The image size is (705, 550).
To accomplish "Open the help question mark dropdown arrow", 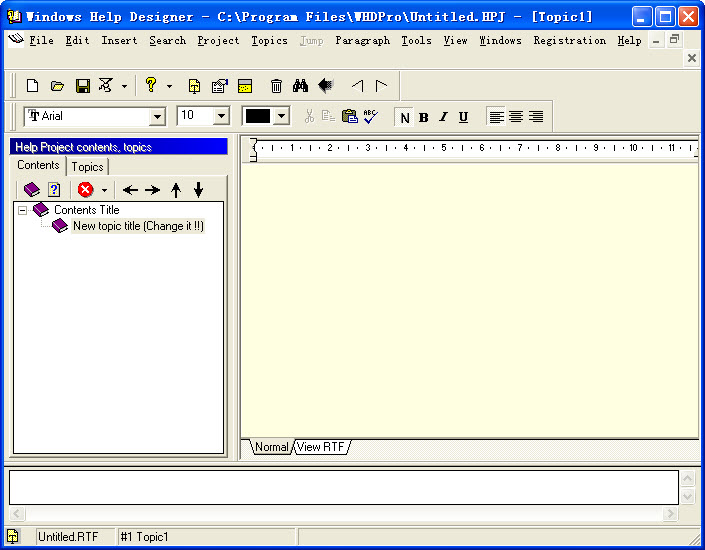I will point(169,86).
